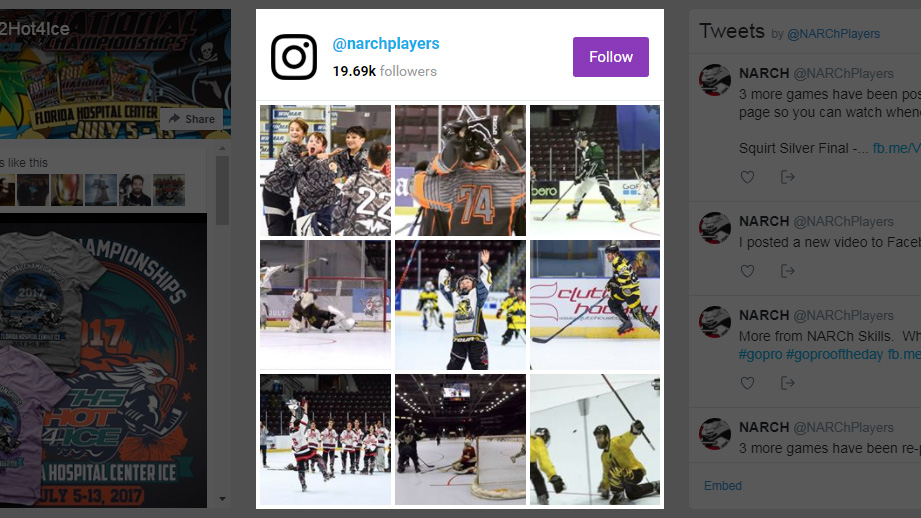This screenshot has width=921, height=518.
Task: Follow the narchplayers Instagram account
Action: click(x=611, y=57)
